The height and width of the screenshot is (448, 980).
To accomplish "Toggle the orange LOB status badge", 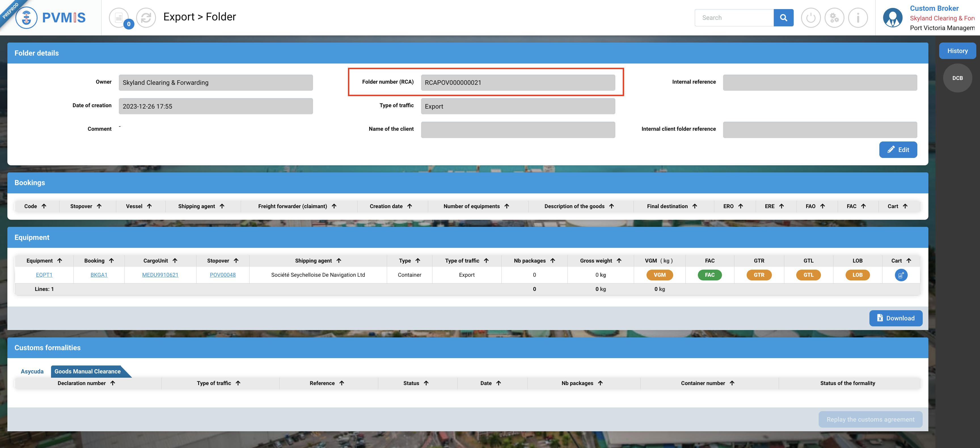I will (x=857, y=275).
